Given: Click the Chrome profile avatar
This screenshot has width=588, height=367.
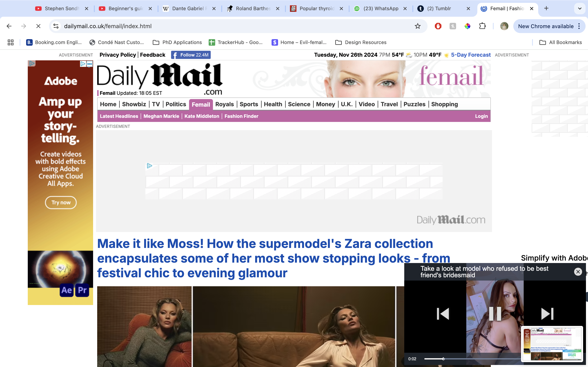Looking at the screenshot, I should point(504,26).
